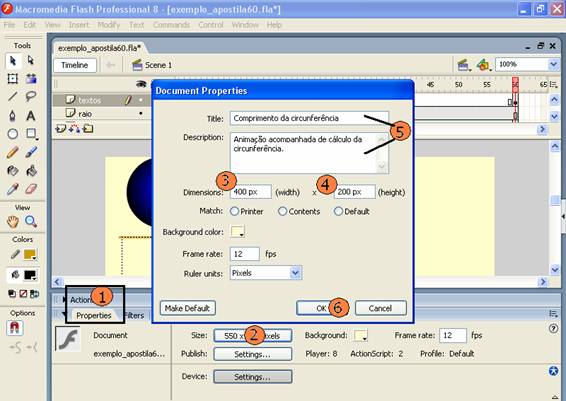The width and height of the screenshot is (566, 401).
Task: Select the Subselection tool
Action: (31, 61)
